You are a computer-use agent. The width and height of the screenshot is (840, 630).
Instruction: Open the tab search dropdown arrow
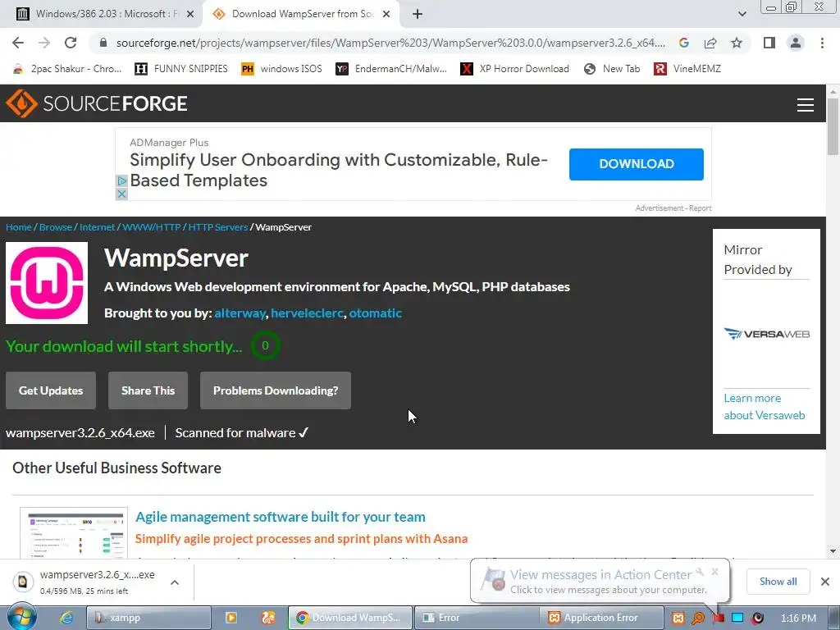click(742, 14)
